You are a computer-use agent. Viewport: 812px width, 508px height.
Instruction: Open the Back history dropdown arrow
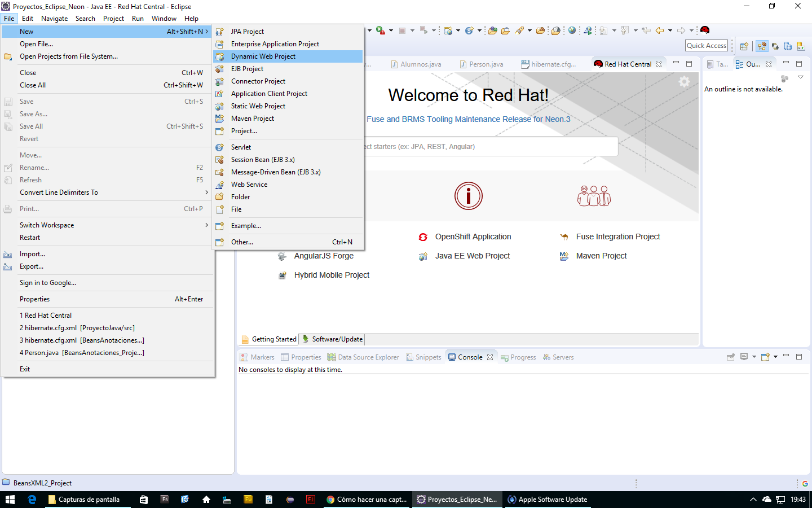[670, 30]
